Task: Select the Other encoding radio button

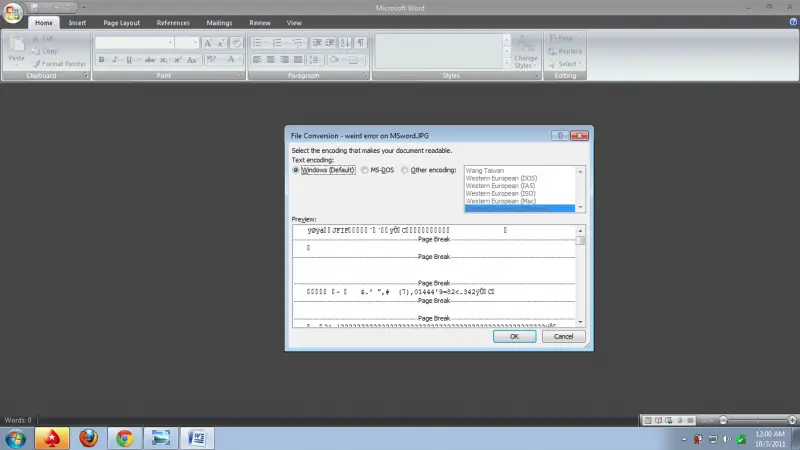Action: (x=405, y=170)
